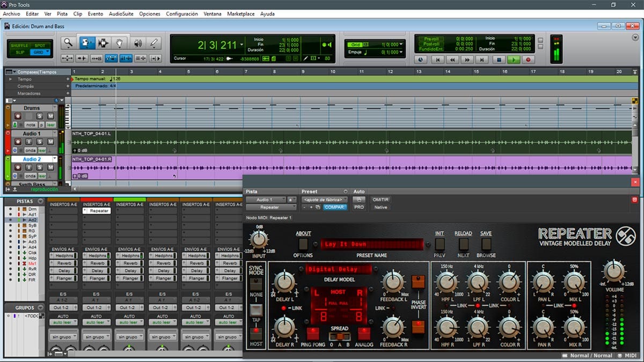Click the Rewind transport button

452,60
